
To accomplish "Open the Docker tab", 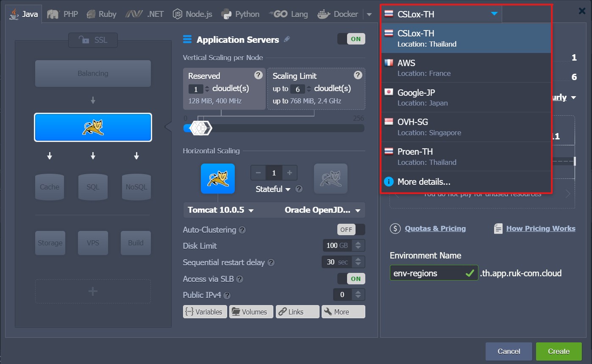I will pyautogui.click(x=338, y=14).
